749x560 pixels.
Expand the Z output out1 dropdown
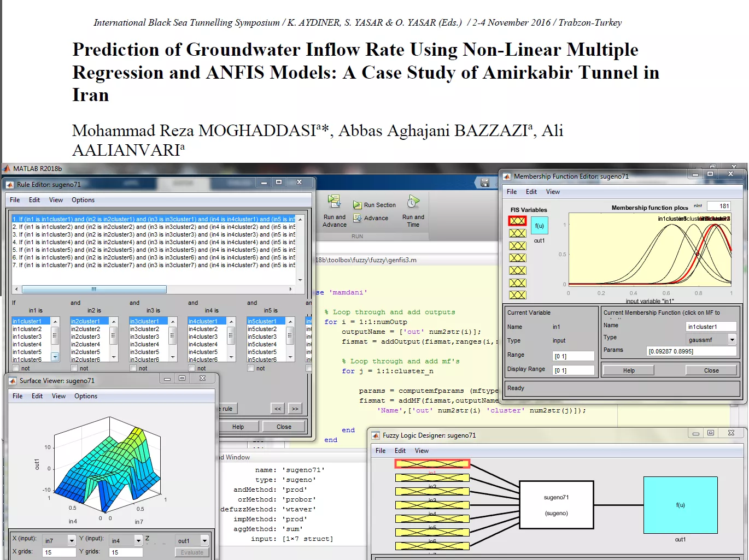point(204,540)
